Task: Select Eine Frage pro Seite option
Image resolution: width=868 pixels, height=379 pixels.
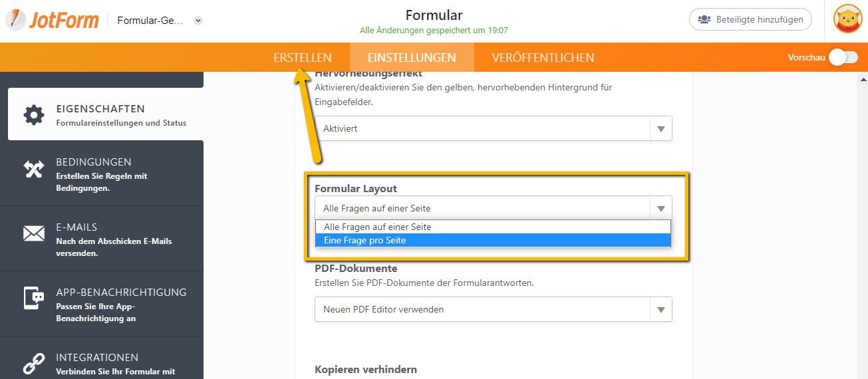Action: pyautogui.click(x=492, y=240)
